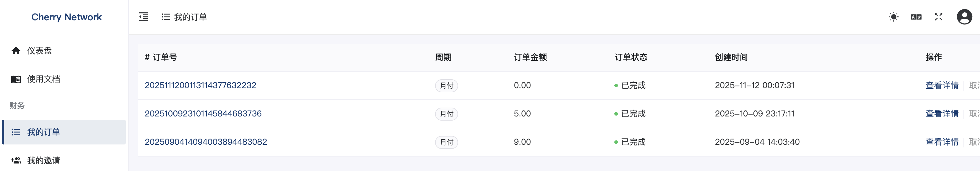The height and width of the screenshot is (171, 980).
Task: Open order 2025090414094003894483082
Action: click(206, 142)
